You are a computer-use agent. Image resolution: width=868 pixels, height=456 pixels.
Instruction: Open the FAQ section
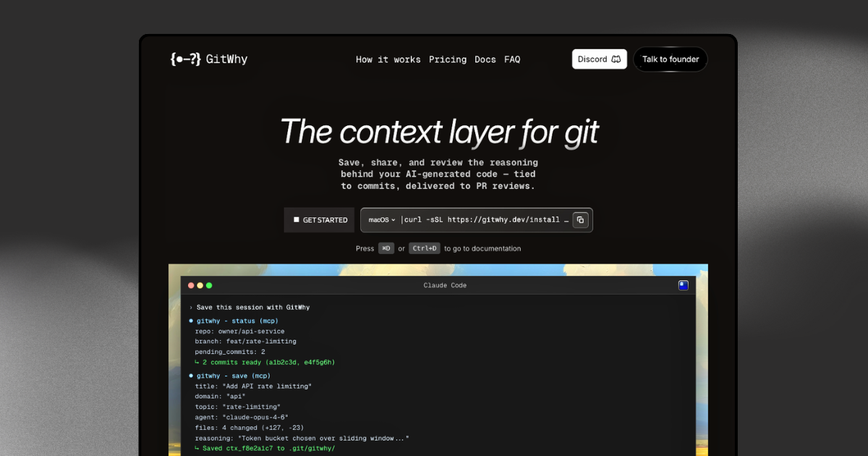click(512, 59)
